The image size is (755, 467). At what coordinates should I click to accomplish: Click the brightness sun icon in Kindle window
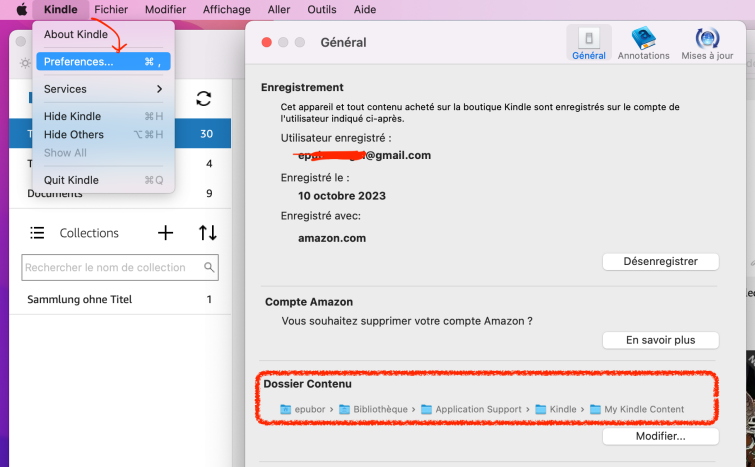pos(25,63)
